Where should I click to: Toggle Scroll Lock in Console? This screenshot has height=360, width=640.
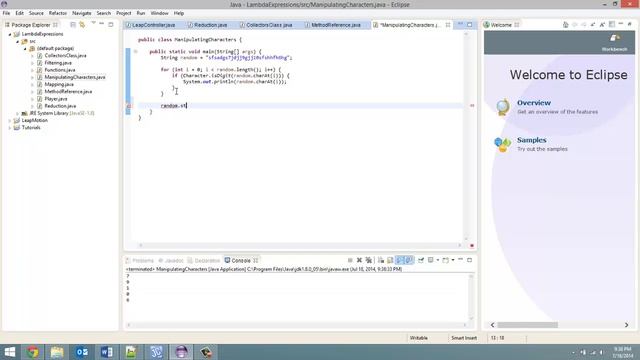point(390,260)
